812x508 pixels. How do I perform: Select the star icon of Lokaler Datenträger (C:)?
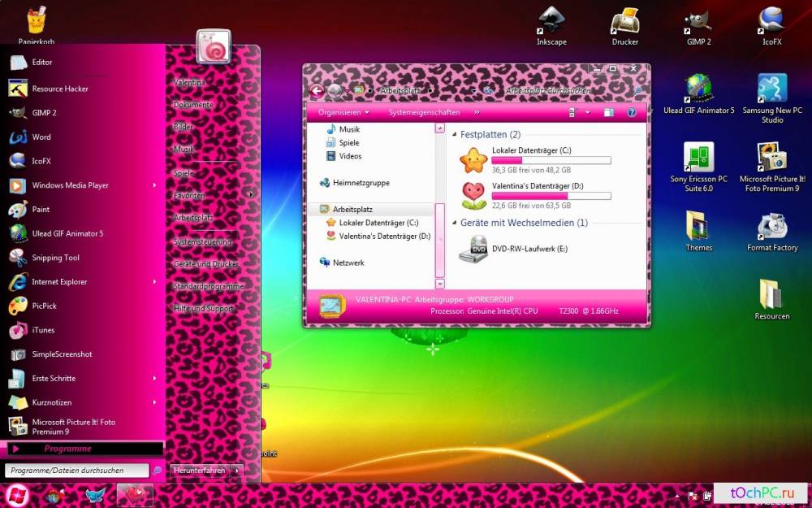pyautogui.click(x=473, y=159)
